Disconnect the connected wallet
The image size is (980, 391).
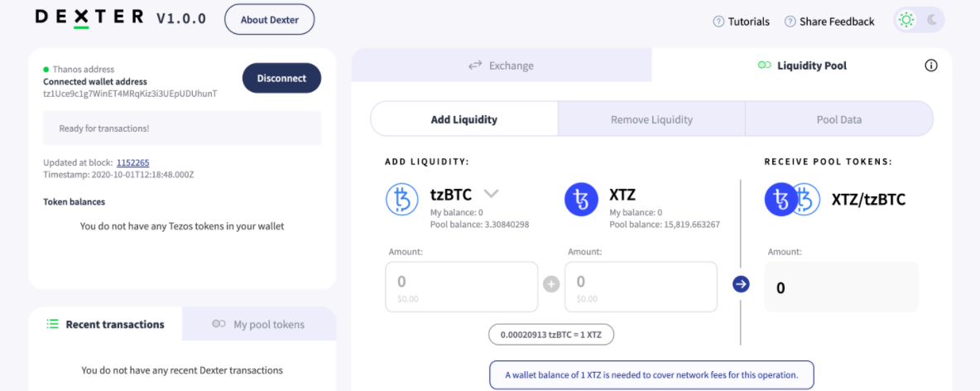(282, 78)
